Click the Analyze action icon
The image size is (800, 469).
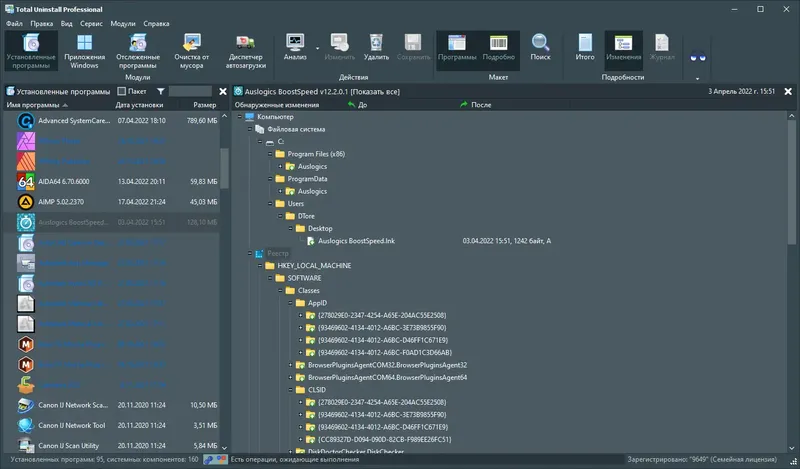295,43
